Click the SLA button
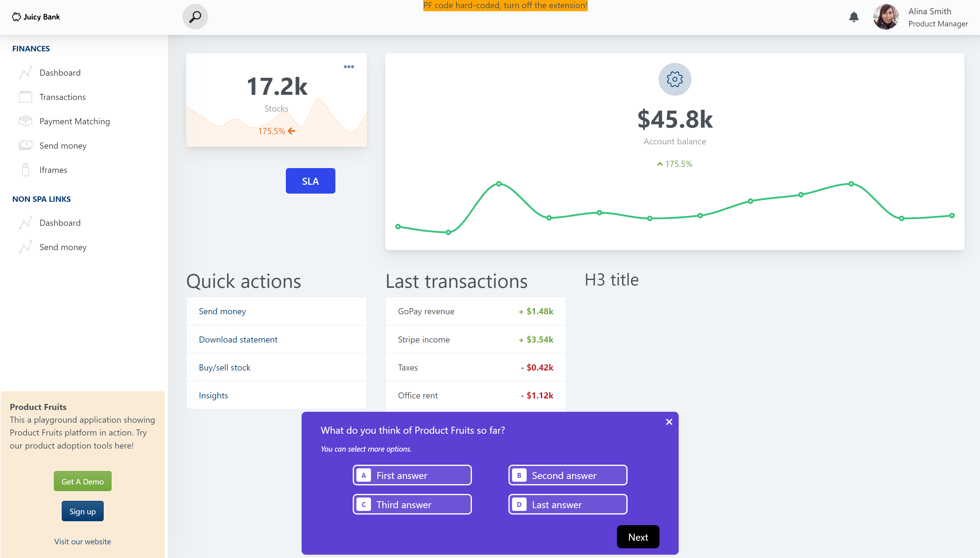Image resolution: width=980 pixels, height=558 pixels. pyautogui.click(x=310, y=181)
